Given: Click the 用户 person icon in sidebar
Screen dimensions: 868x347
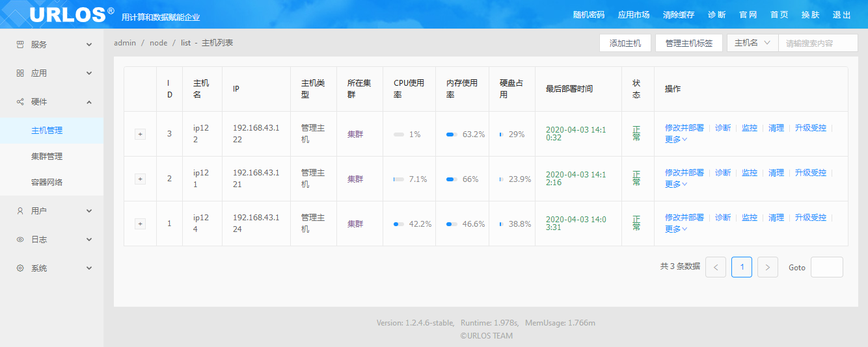Looking at the screenshot, I should pyautogui.click(x=20, y=211).
